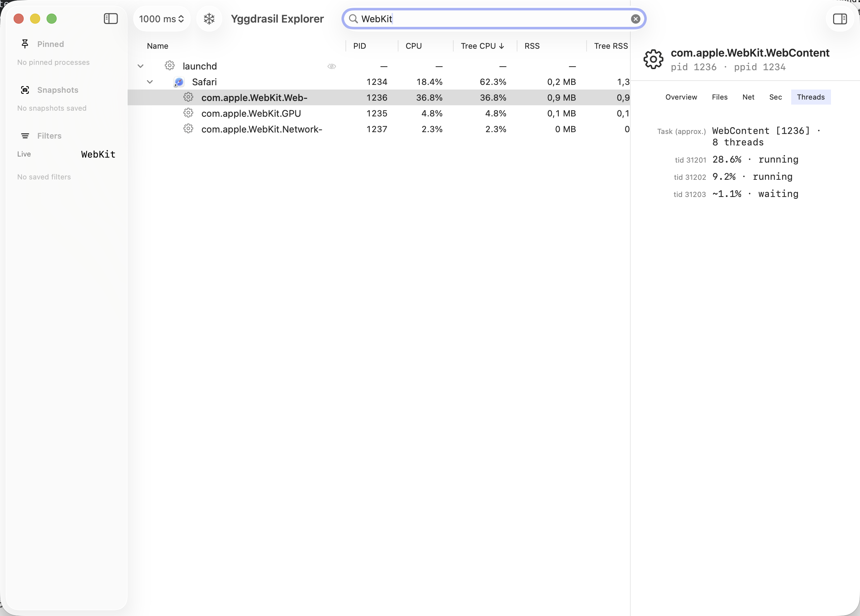The height and width of the screenshot is (616, 860).
Task: Click the Snapshots section heading
Action: 58,90
